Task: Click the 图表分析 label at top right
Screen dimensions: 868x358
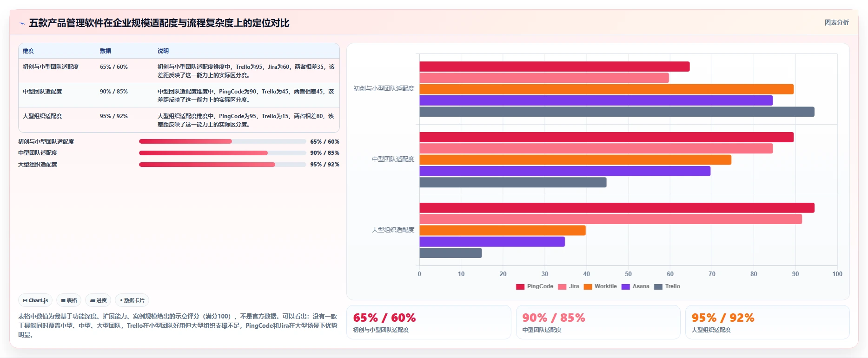Action: pos(836,22)
